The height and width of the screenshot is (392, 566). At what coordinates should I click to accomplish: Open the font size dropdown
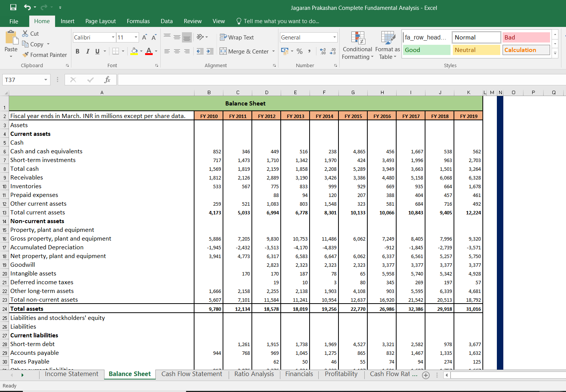136,37
